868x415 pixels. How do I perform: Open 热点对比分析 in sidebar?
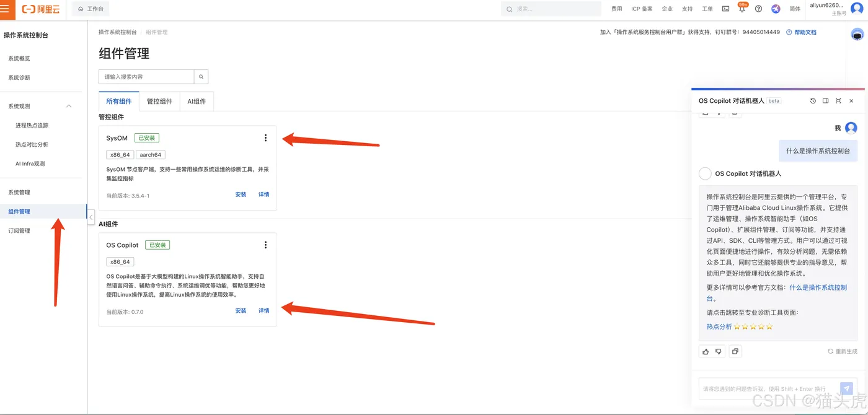(x=32, y=144)
